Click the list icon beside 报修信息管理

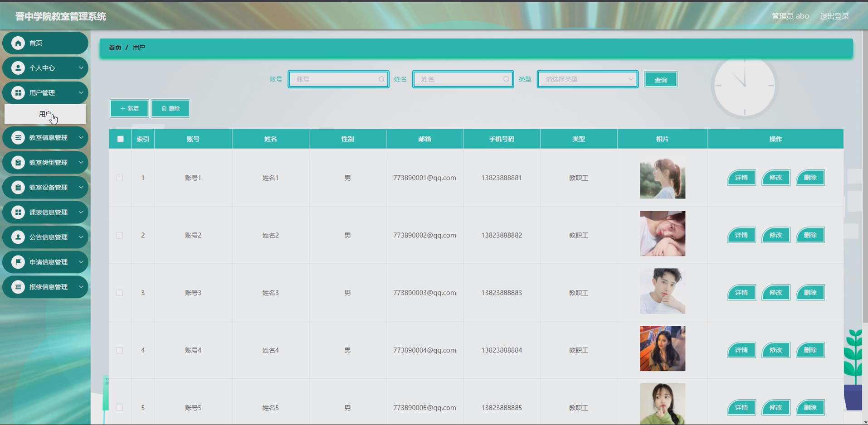18,287
